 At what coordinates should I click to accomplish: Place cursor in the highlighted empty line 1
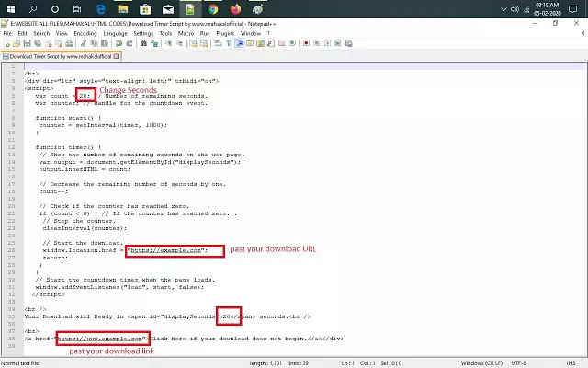point(304,66)
